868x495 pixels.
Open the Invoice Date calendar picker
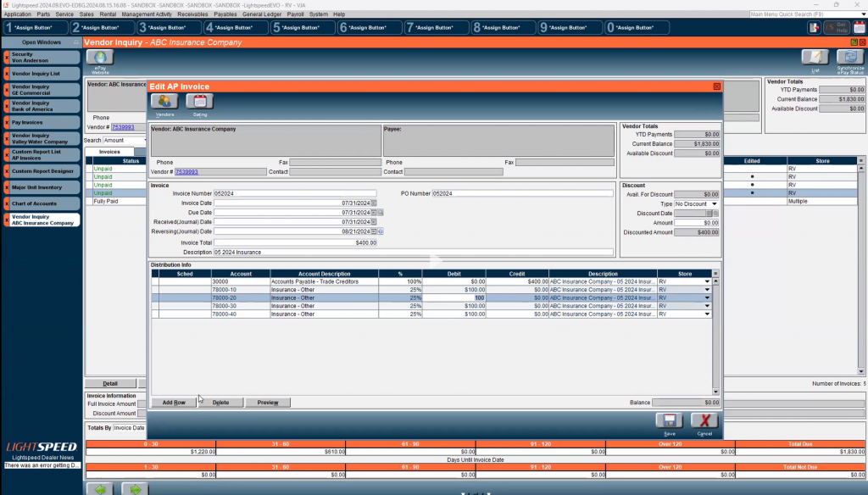click(x=374, y=203)
